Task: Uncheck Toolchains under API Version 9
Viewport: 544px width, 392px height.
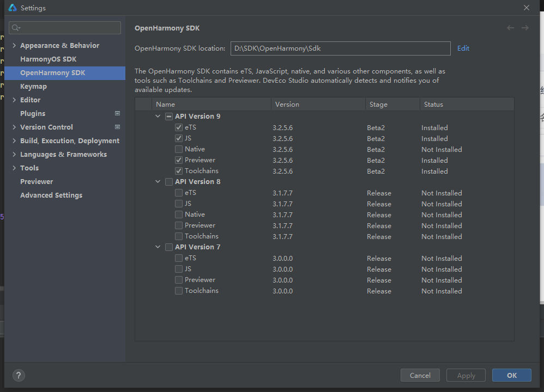Action: 179,171
